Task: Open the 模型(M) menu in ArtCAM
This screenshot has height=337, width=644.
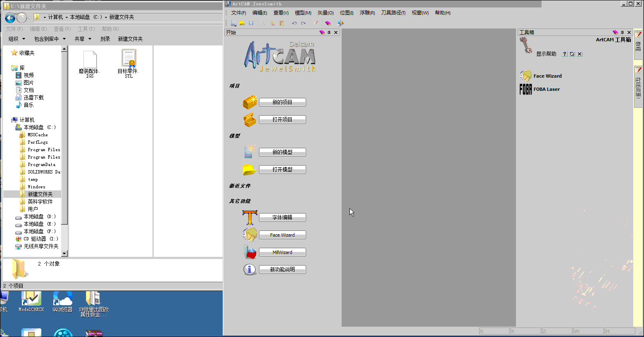Action: pos(303,13)
